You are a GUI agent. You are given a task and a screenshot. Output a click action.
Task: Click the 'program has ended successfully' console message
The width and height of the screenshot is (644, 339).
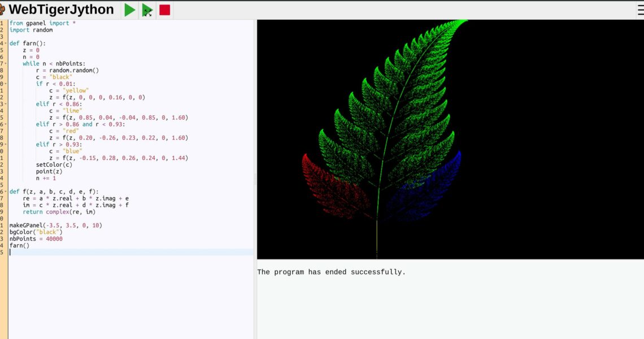331,272
